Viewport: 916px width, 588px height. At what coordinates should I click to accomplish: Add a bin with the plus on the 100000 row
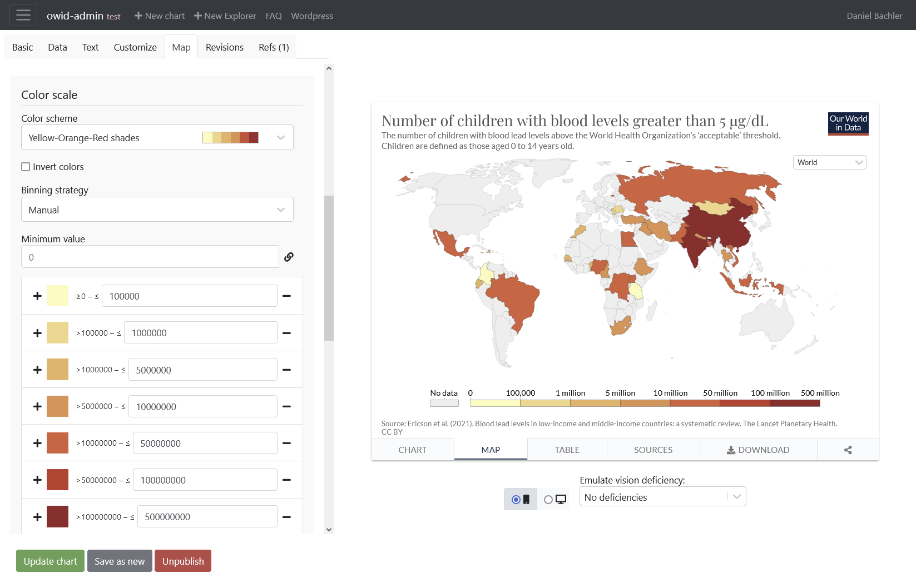point(37,296)
